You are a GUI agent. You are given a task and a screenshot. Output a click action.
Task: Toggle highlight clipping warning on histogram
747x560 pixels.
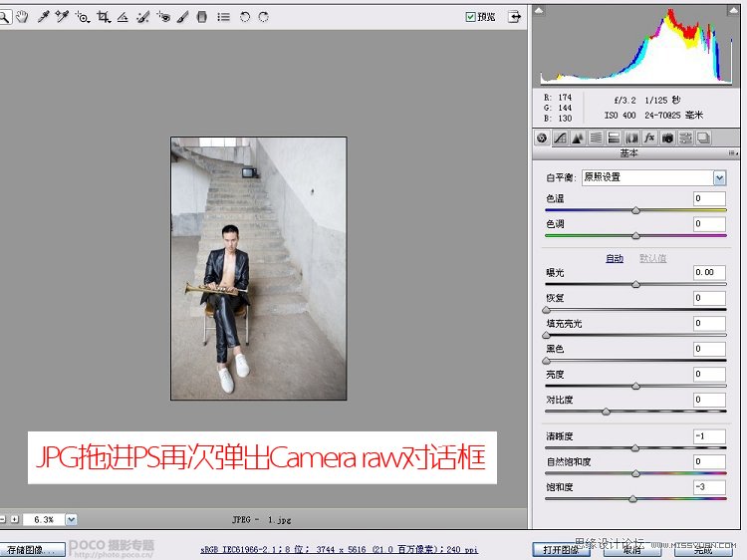pyautogui.click(x=733, y=10)
